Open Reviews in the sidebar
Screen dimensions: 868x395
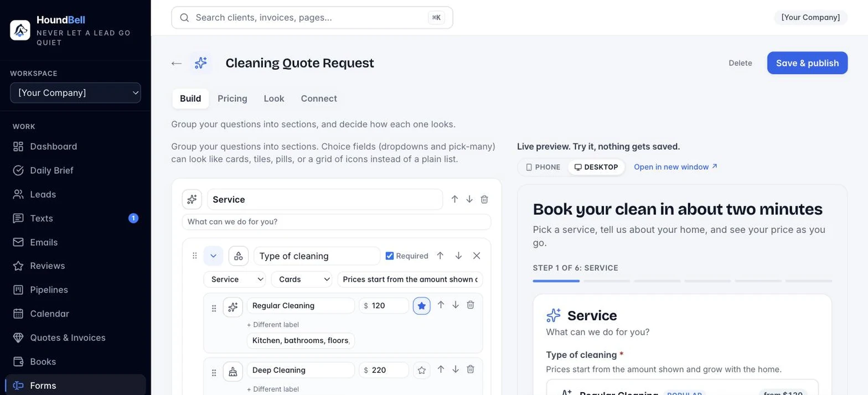coord(75,266)
